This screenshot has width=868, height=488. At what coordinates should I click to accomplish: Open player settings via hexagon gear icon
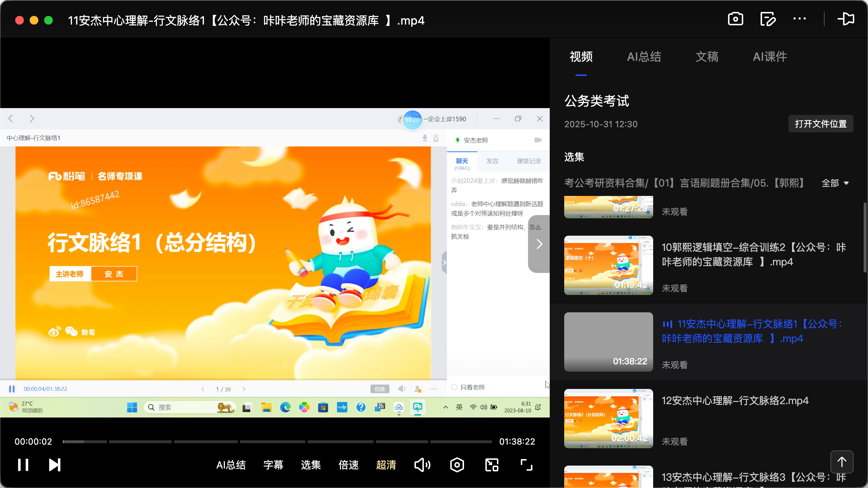point(457,465)
